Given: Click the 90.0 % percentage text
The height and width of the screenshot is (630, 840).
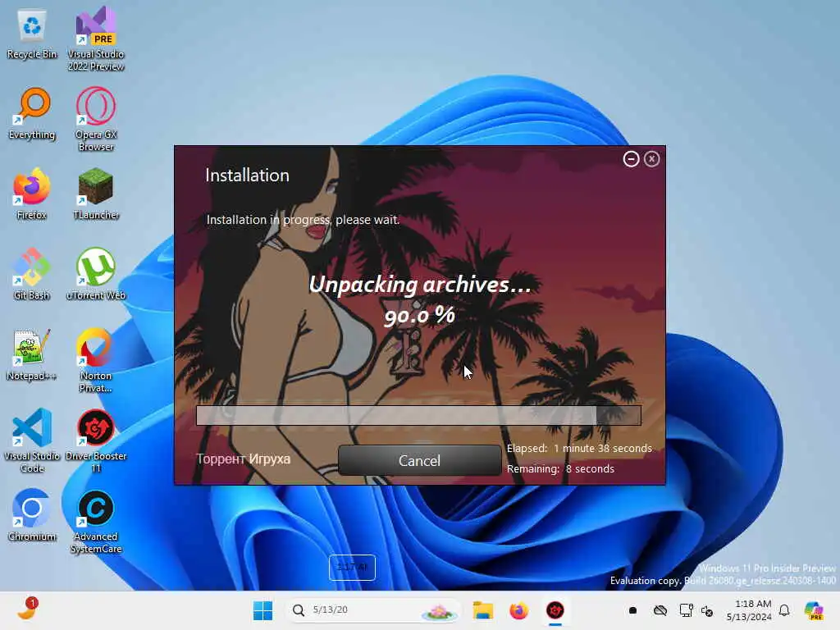Looking at the screenshot, I should tap(420, 315).
